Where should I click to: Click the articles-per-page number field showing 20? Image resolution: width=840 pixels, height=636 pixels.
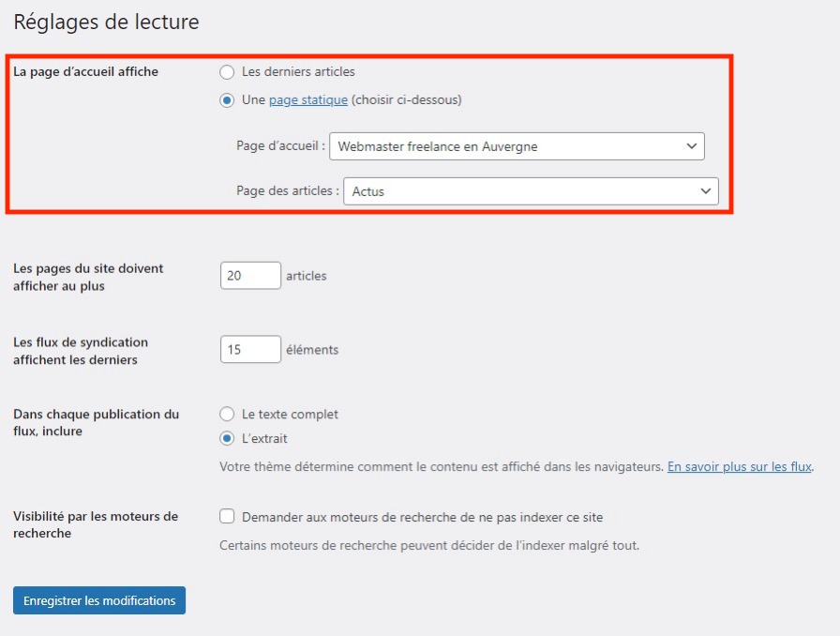coord(250,276)
